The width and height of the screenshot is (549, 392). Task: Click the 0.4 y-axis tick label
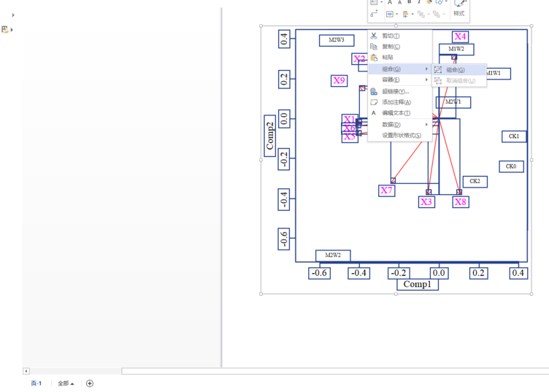click(284, 39)
